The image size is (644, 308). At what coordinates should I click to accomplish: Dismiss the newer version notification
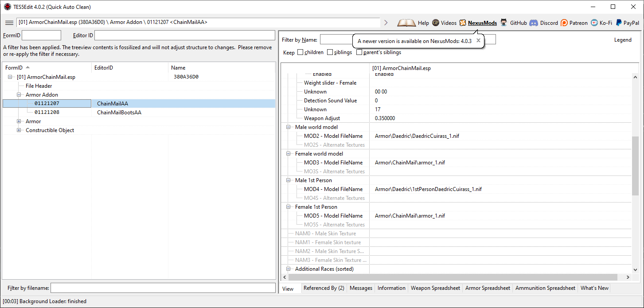[x=478, y=40]
